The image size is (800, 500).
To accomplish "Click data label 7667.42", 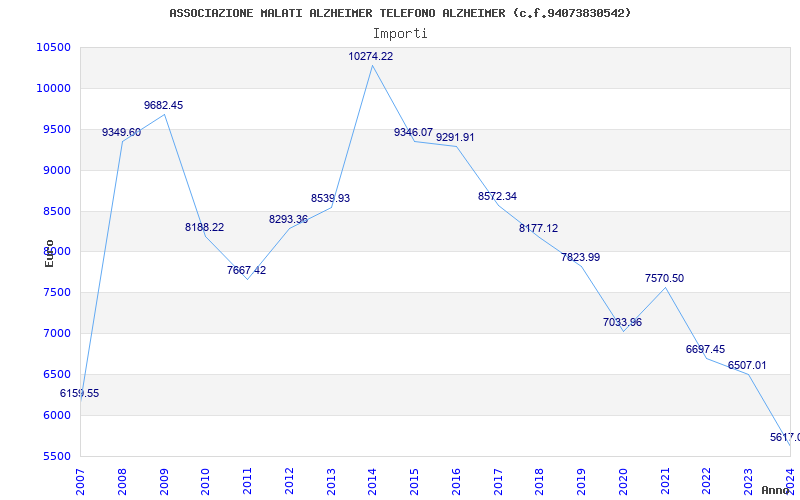I will (x=246, y=270).
